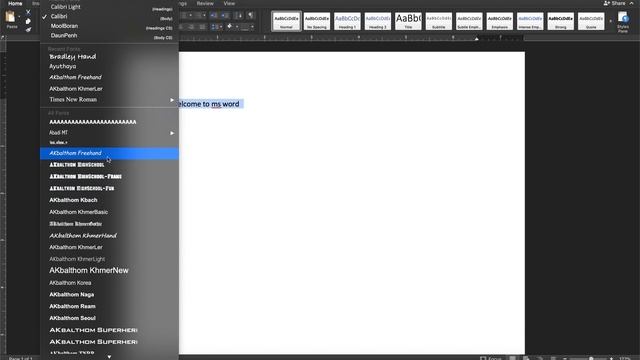The height and width of the screenshot is (360, 640).
Task: Choose Times New Roman recent font
Action: [109, 100]
